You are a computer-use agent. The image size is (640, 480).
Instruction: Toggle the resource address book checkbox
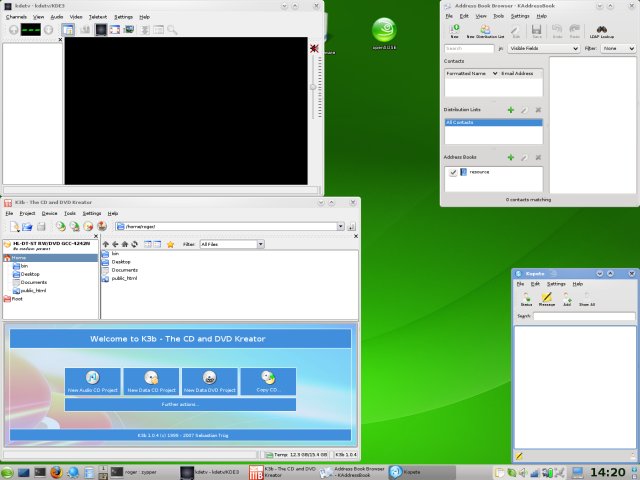tap(453, 172)
